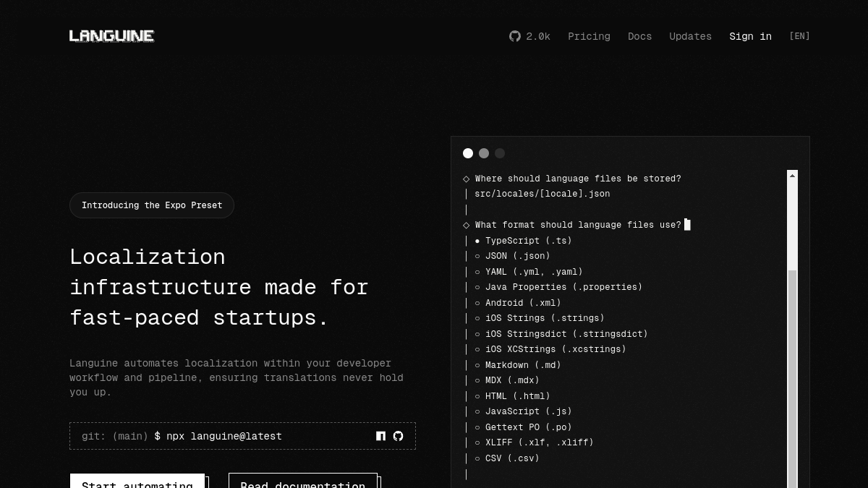
Task: Select the iOS Strings (.strings) option
Action: coord(540,318)
